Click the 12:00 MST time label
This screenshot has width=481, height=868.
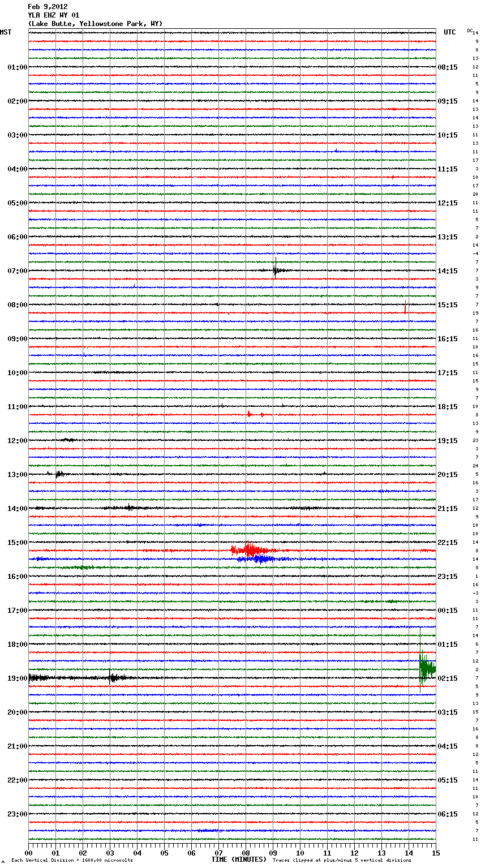(17, 441)
